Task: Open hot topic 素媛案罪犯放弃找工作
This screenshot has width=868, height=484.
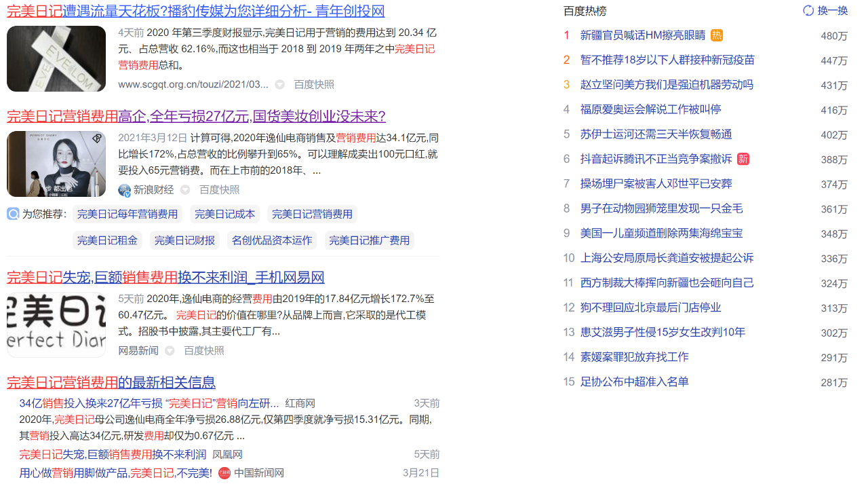Action: 635,357
